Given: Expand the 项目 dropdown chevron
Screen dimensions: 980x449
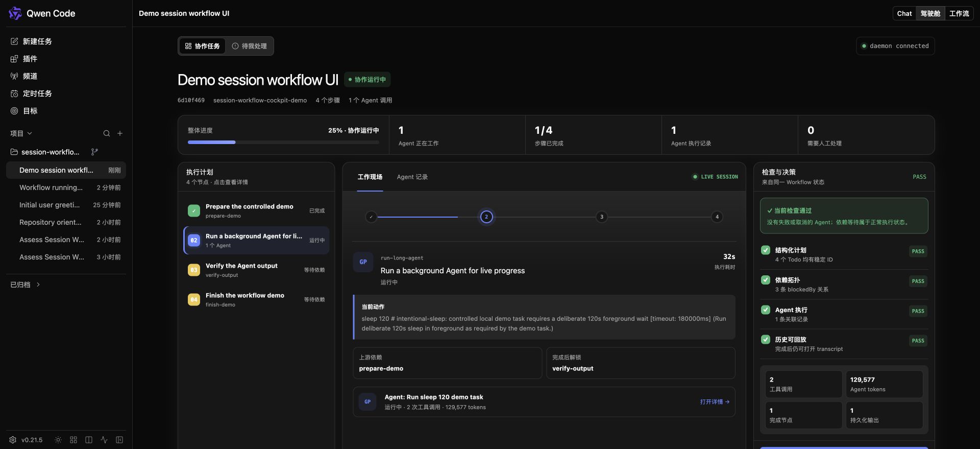Looking at the screenshot, I should click(30, 133).
